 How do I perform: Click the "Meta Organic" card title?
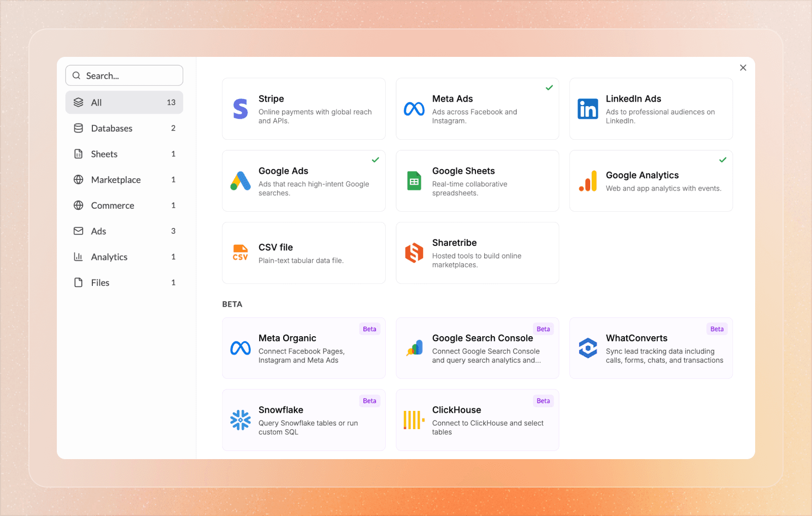[287, 338]
